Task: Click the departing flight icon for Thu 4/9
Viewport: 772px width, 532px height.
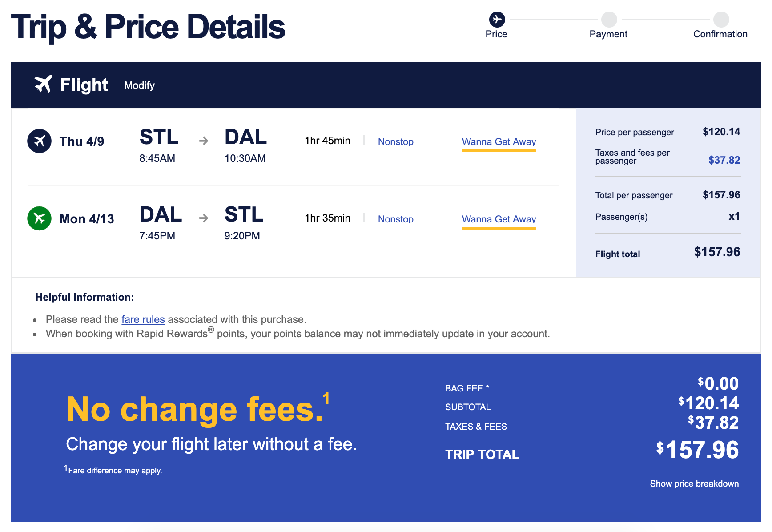Action: pyautogui.click(x=39, y=141)
